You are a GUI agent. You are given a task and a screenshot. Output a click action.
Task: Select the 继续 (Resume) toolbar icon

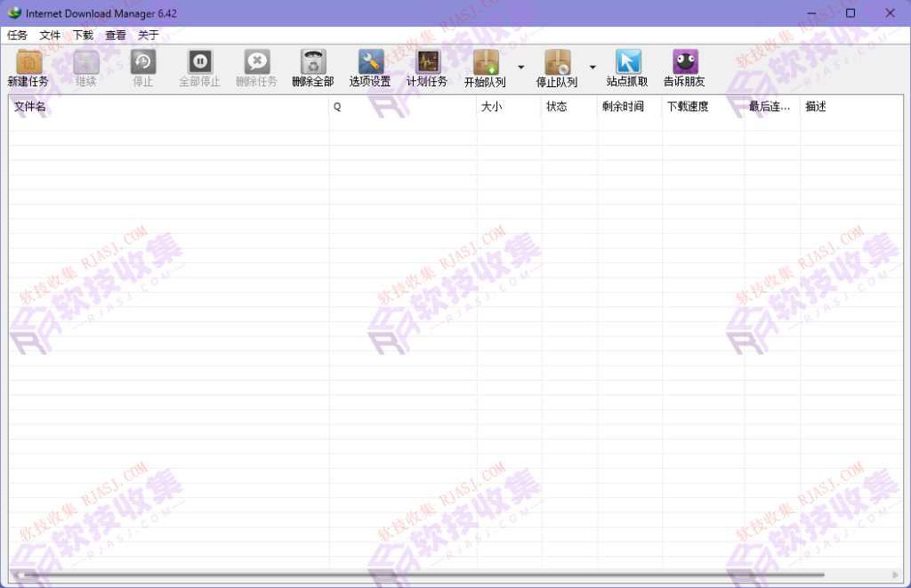tap(85, 68)
